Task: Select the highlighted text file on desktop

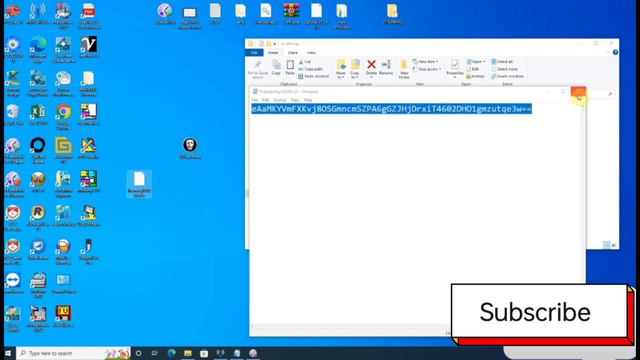Action: 139,184
